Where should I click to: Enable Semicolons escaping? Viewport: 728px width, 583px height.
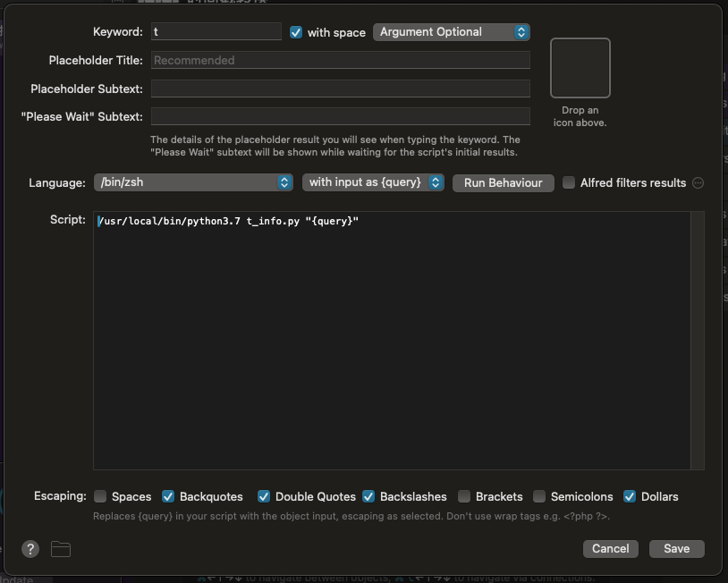pos(539,496)
